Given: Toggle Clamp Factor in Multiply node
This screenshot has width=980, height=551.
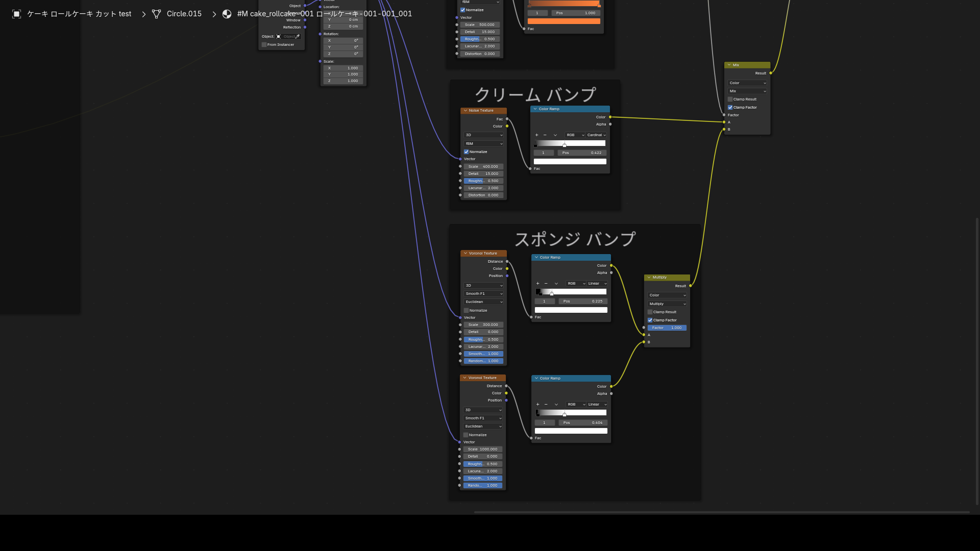Looking at the screenshot, I should (x=650, y=320).
